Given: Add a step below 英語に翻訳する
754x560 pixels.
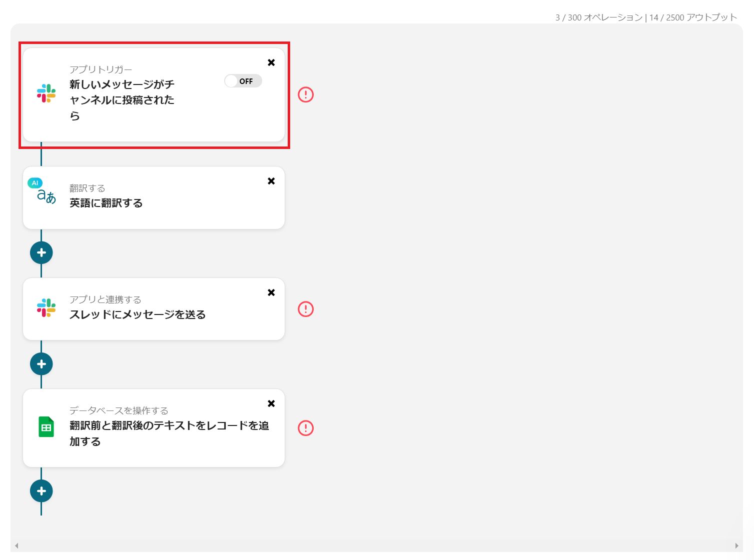Looking at the screenshot, I should tap(42, 252).
